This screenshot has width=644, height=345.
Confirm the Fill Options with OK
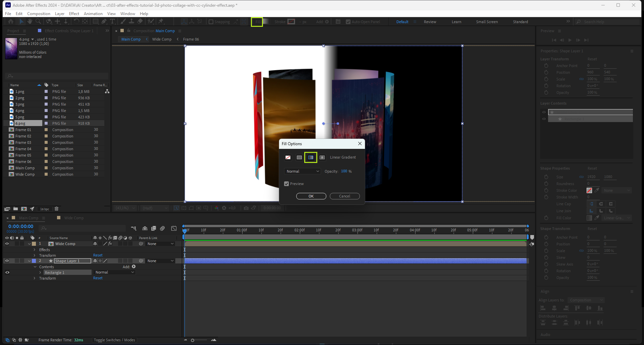(x=311, y=196)
